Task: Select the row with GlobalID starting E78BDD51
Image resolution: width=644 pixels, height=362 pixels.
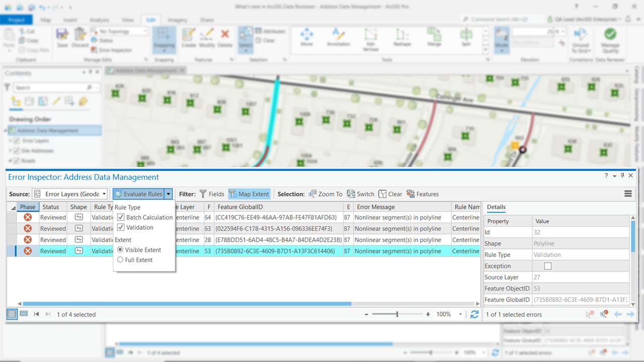Action: coord(244,240)
